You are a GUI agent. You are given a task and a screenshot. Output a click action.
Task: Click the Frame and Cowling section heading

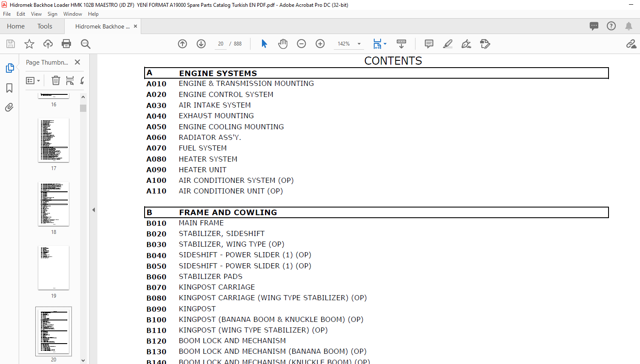(228, 212)
